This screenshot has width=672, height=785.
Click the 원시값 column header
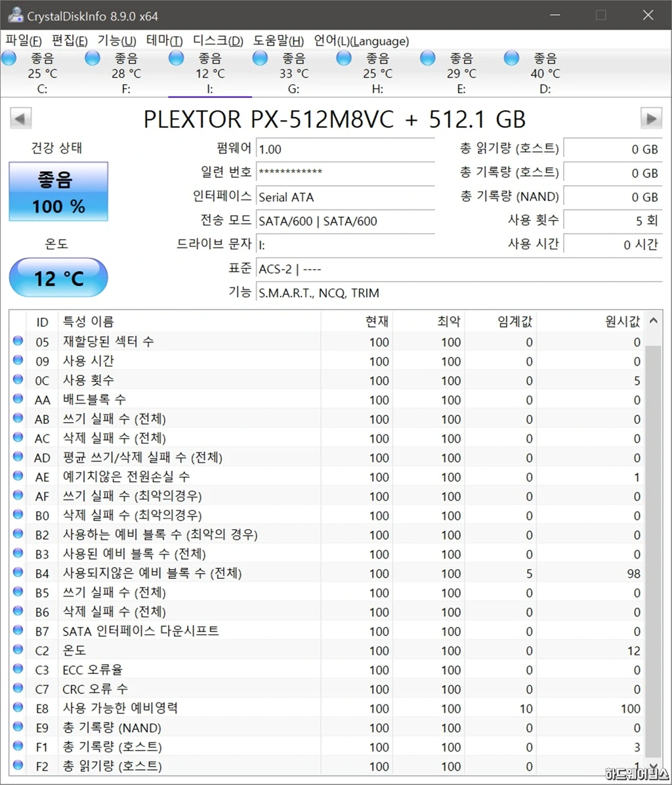[x=591, y=322]
